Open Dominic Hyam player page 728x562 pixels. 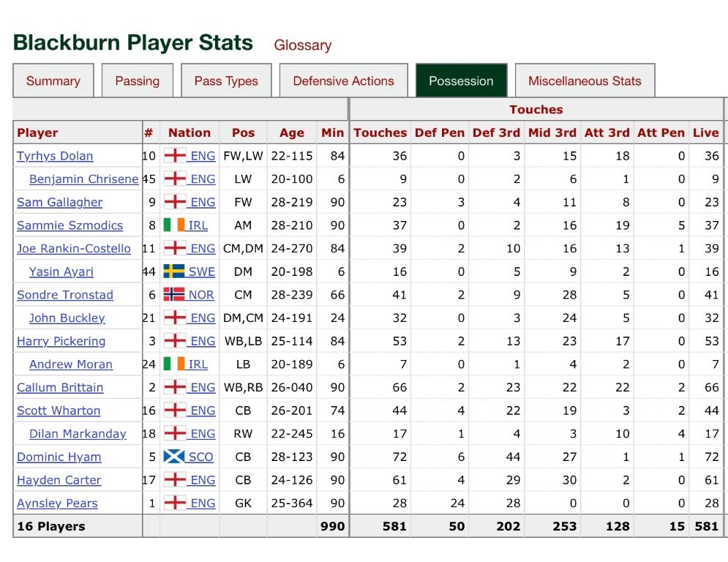tap(59, 457)
